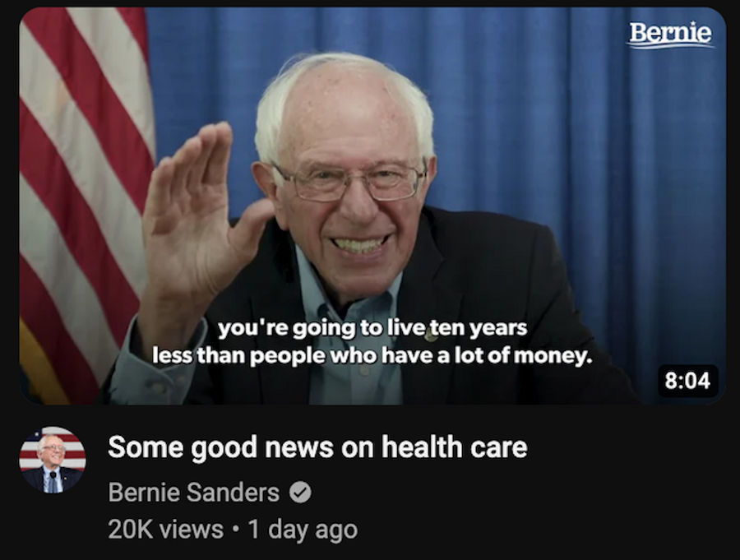Click the 1 day ago timestamp
740x560 pixels.
303,530
